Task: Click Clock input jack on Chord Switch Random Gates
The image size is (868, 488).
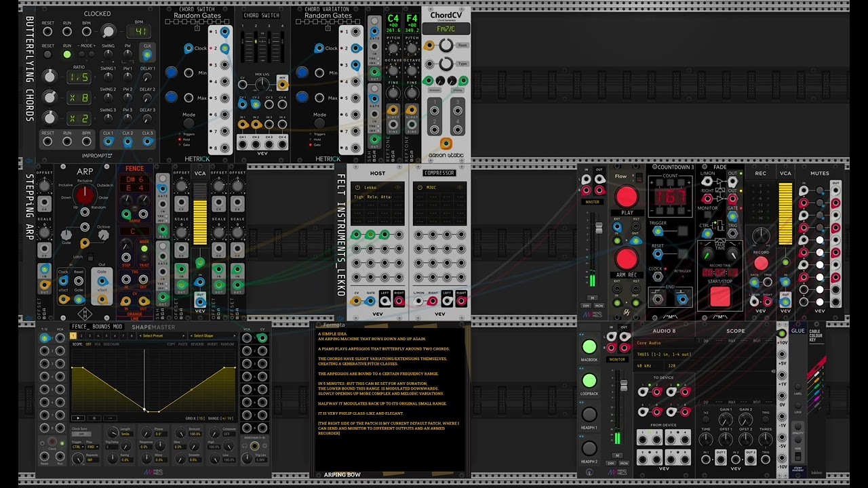Action: [x=189, y=48]
